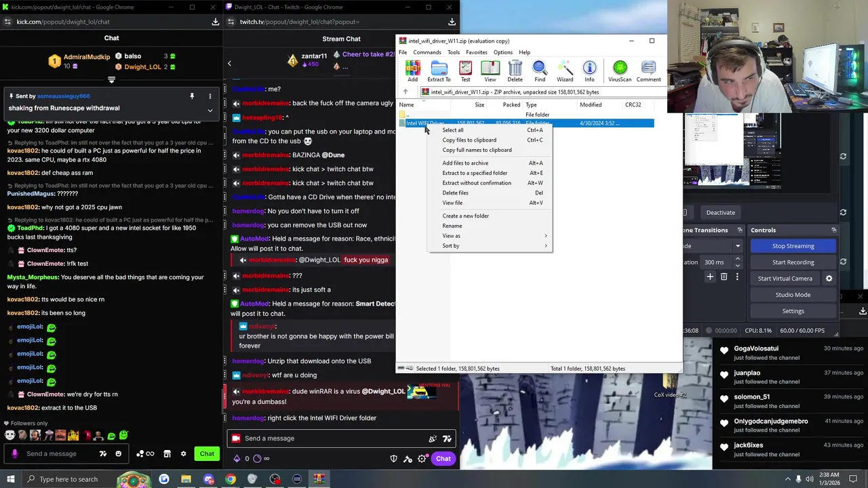Collapse the Twitch chat sidebar arrow
The image size is (868, 488).
coord(229,64)
